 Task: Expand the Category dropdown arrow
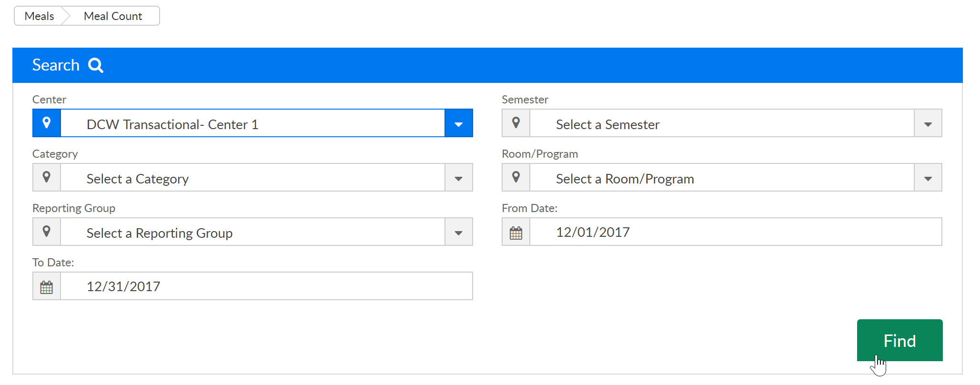[458, 178]
